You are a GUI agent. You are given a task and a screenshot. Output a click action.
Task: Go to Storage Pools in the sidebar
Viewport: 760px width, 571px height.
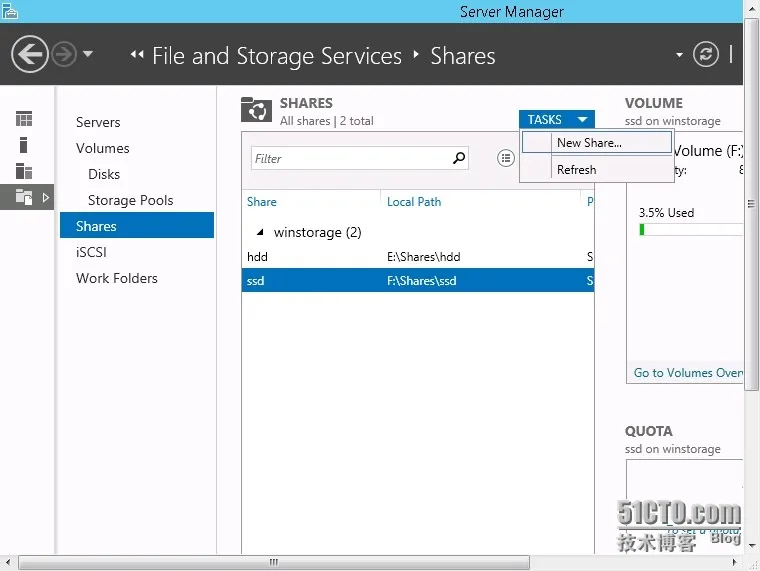(x=130, y=200)
